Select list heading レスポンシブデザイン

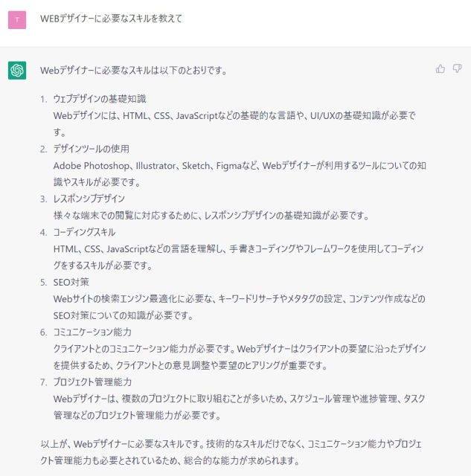coord(89,199)
